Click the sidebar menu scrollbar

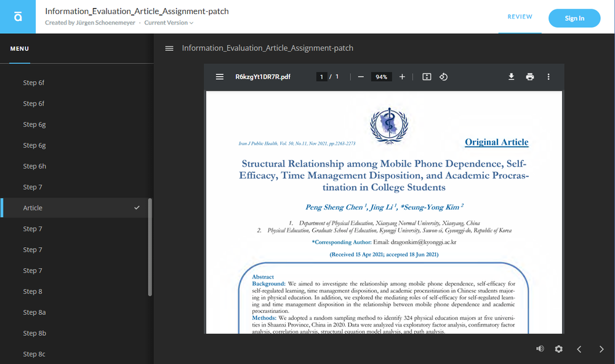point(150,246)
